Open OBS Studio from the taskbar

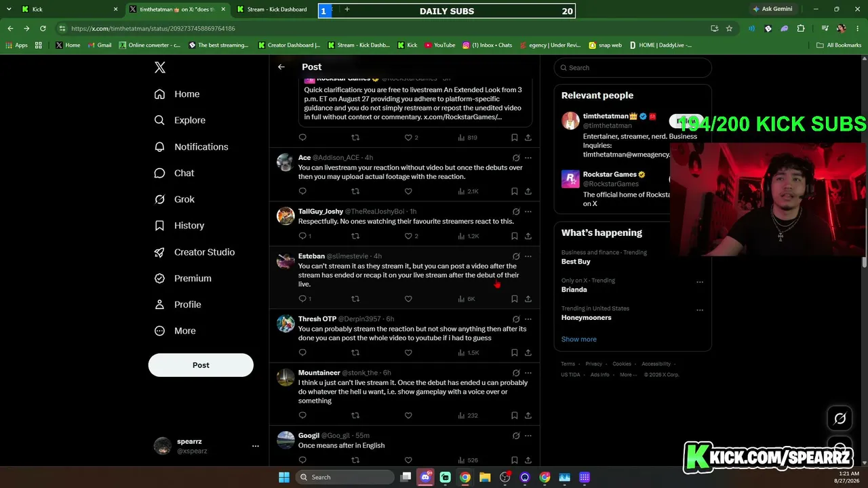505,477
